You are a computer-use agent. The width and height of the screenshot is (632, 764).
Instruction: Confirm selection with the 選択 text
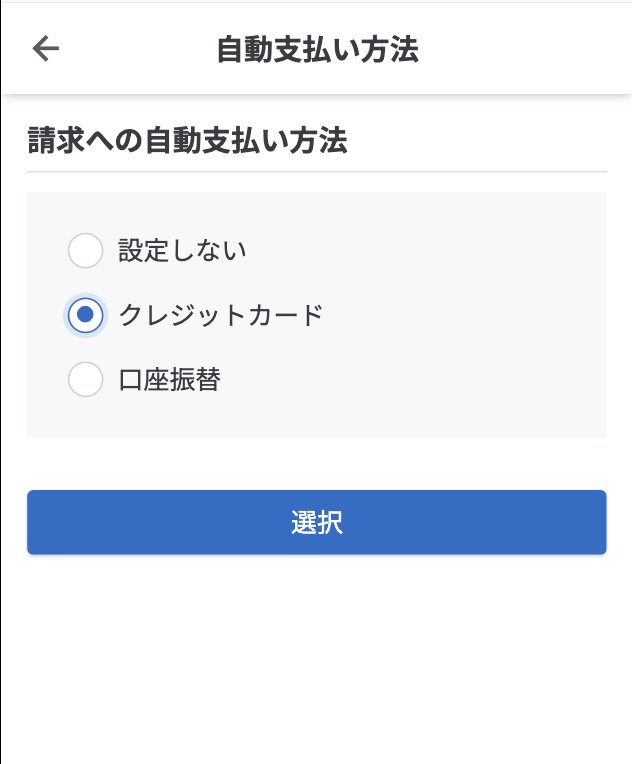317,522
